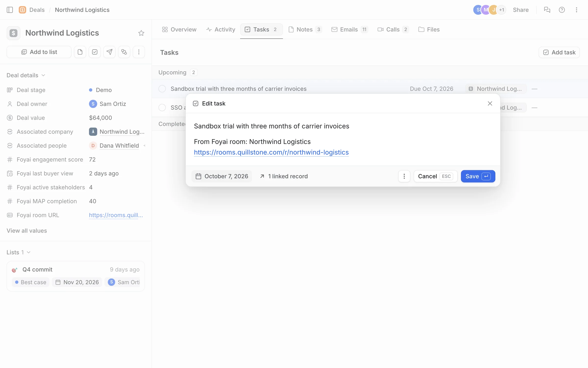Click the Northwind Logistics dollar record icon
The width and height of the screenshot is (588, 368).
(13, 33)
